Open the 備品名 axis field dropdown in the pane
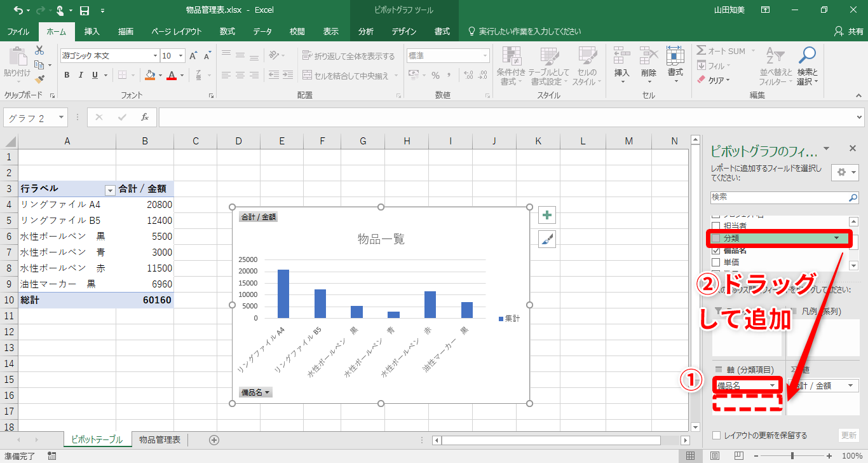This screenshot has width=868, height=463. tap(773, 385)
